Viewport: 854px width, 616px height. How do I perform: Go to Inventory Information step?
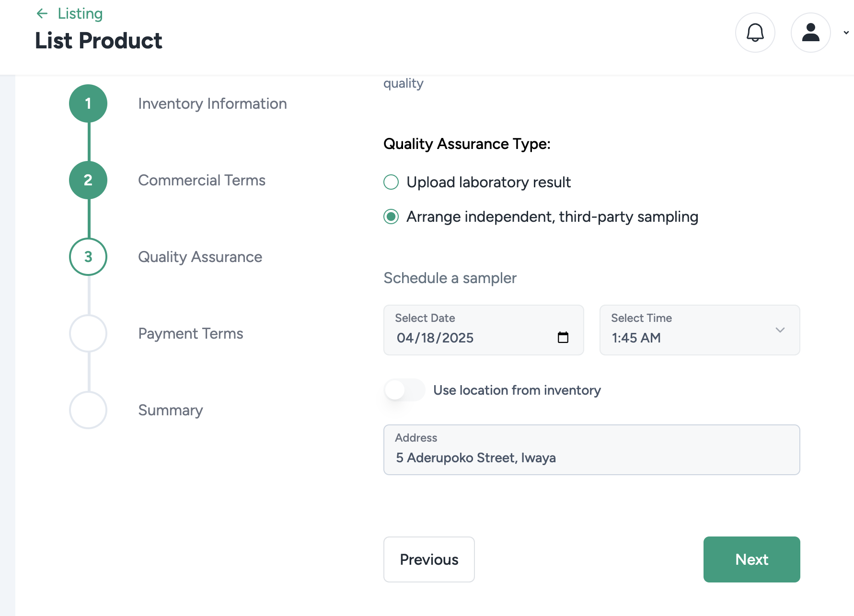tap(212, 103)
